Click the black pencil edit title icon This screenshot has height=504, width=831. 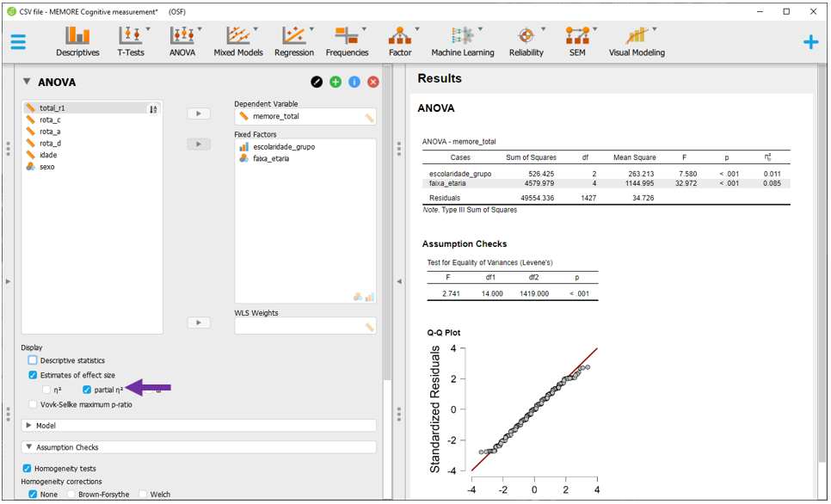coord(317,82)
